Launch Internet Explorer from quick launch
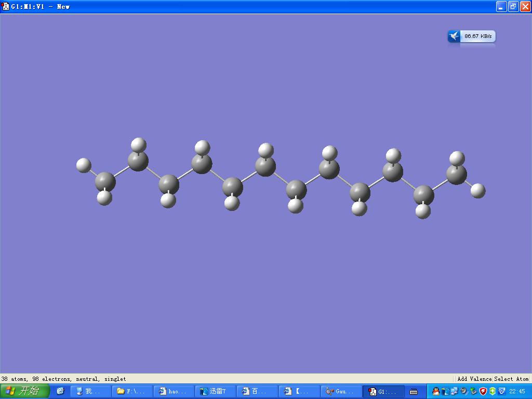 (x=60, y=391)
